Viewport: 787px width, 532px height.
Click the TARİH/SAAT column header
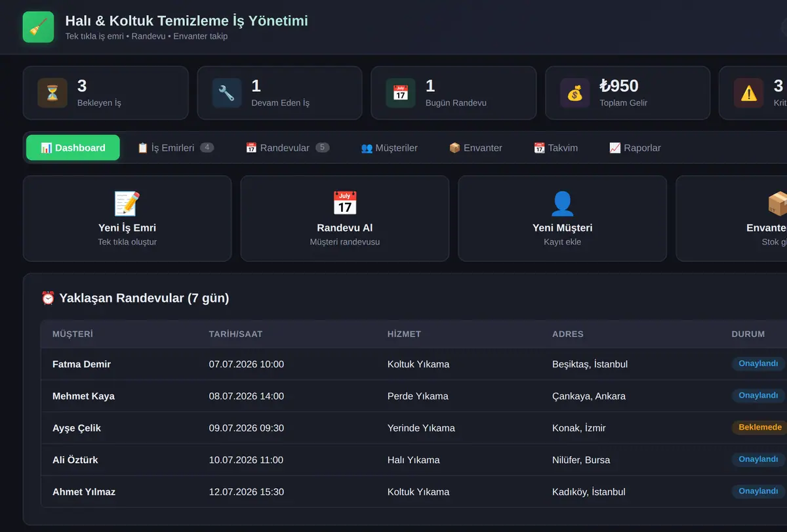point(235,334)
